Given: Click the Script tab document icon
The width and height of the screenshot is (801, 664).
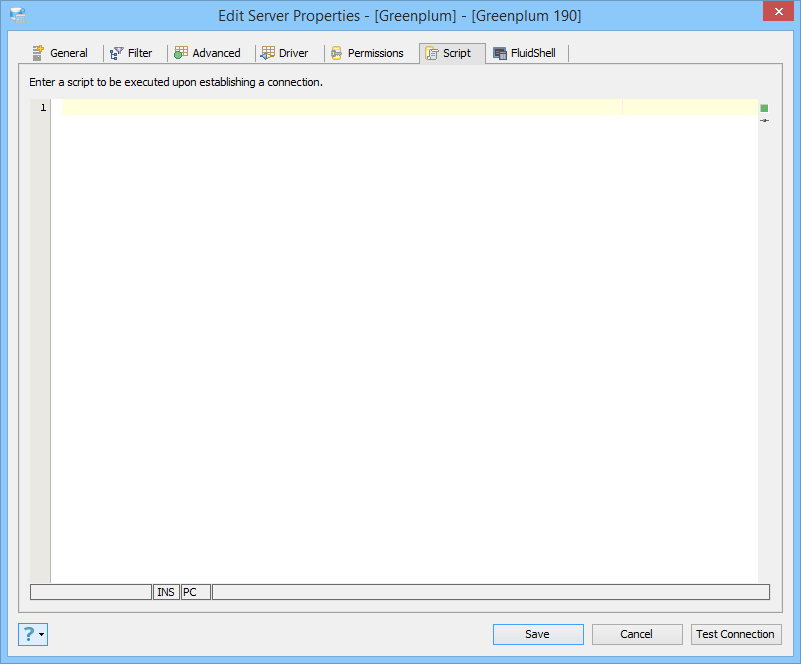Looking at the screenshot, I should 432,53.
